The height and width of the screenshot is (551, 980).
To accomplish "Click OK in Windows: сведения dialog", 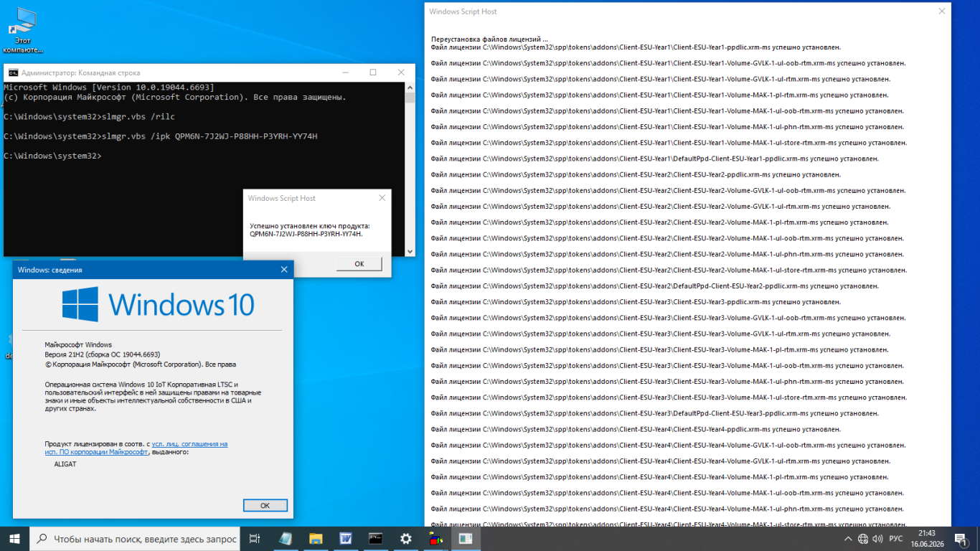I will pyautogui.click(x=265, y=505).
